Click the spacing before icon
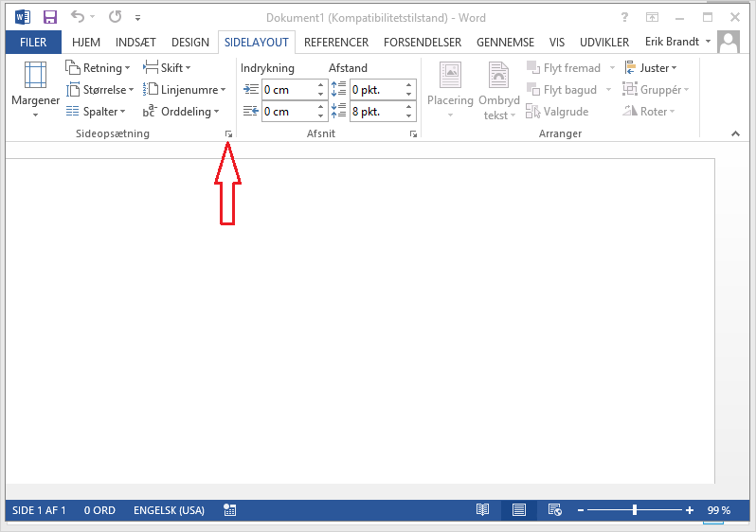This screenshot has width=756, height=532. click(x=338, y=89)
